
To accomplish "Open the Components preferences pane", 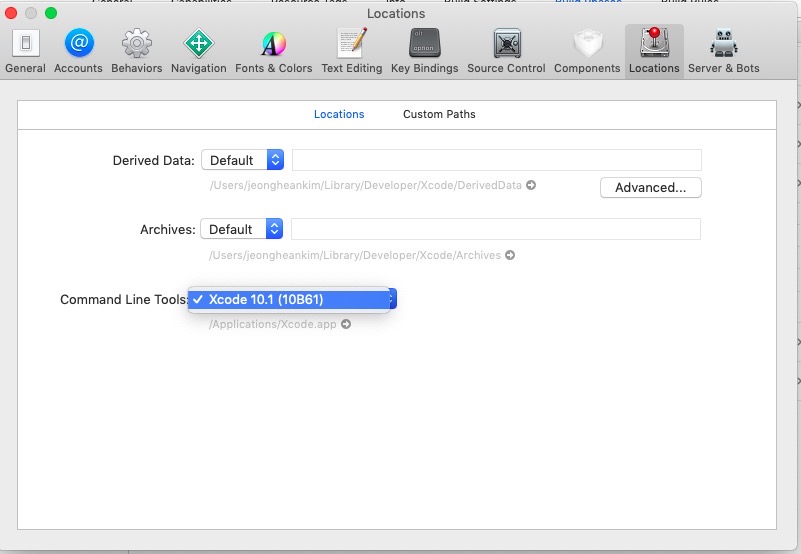I will pos(587,51).
